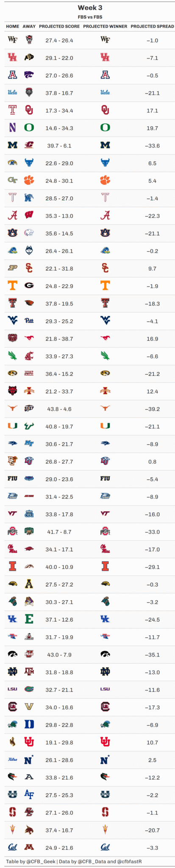175x868 pixels.
Task: Select the Clemson paw logo in the AWAY column
Action: click(x=29, y=180)
